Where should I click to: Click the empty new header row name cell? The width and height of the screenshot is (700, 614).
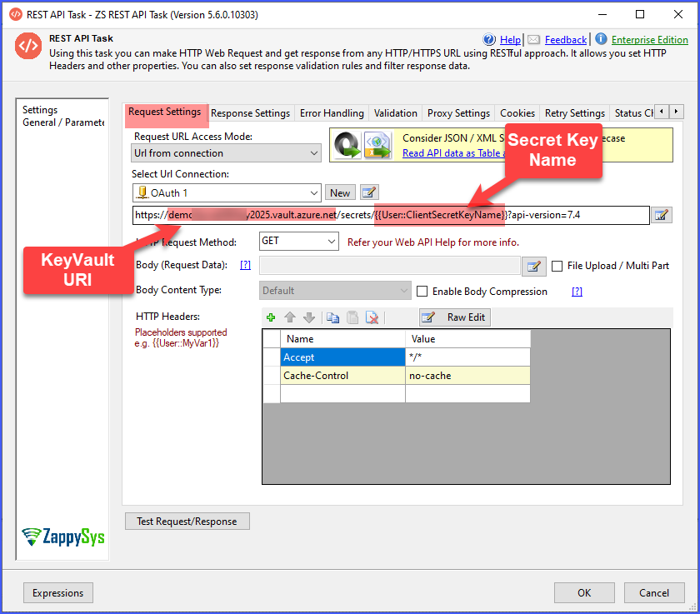click(342, 394)
